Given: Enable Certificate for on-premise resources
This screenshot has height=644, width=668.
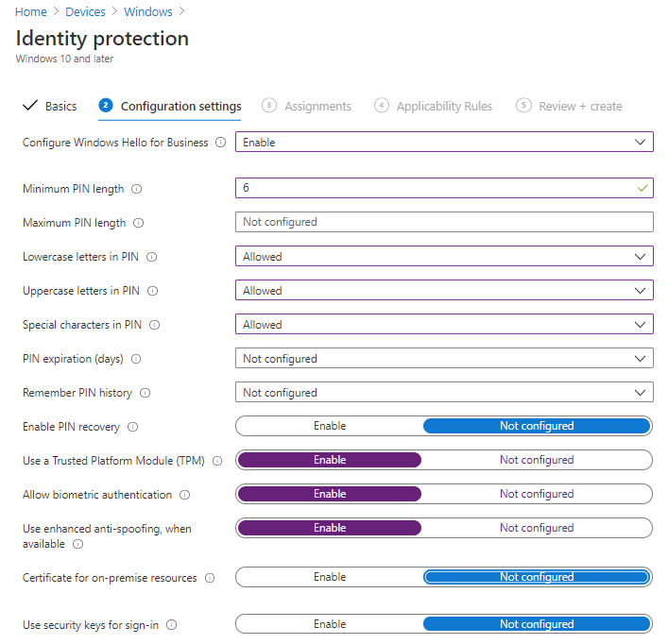Looking at the screenshot, I should click(330, 577).
